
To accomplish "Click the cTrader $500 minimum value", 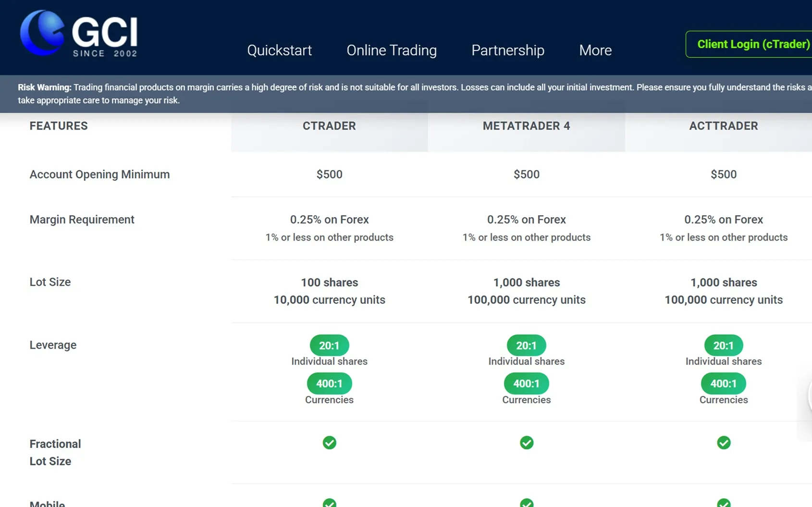I will point(329,174).
